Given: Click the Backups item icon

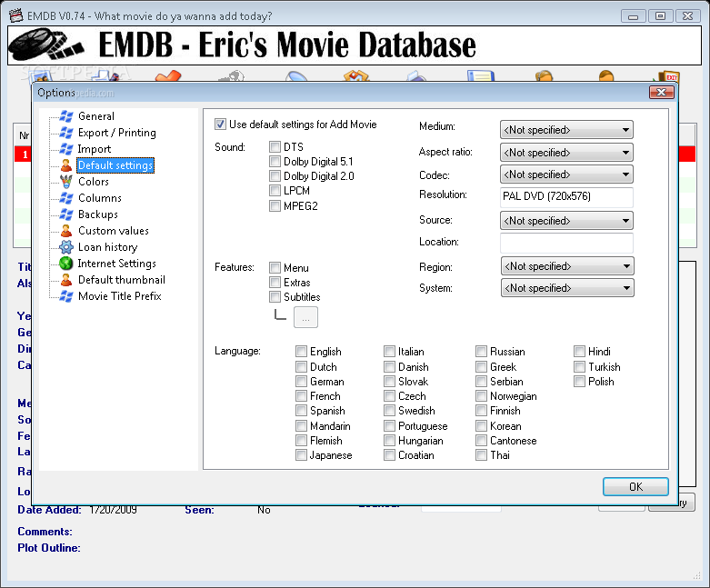Looking at the screenshot, I should [x=66, y=214].
